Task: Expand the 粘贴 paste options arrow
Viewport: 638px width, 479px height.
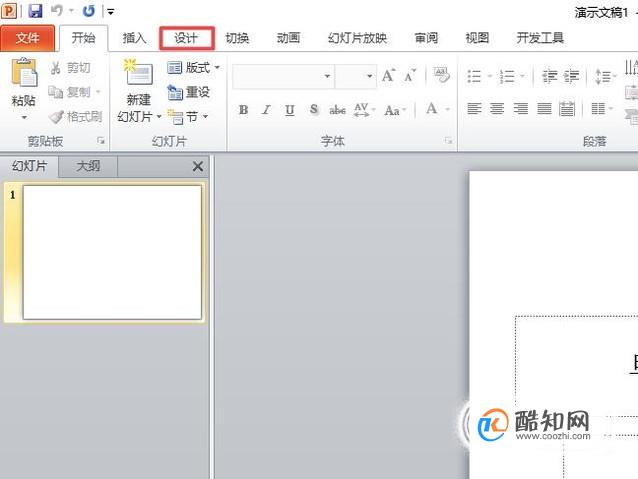Action: pos(24,117)
